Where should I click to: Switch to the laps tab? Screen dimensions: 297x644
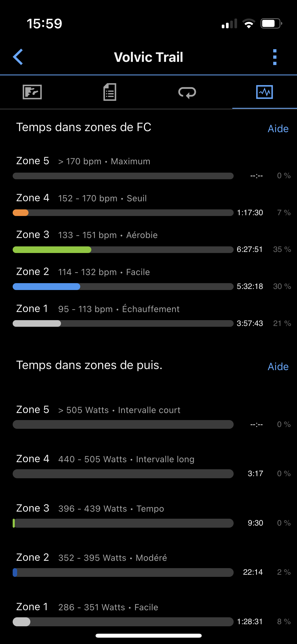[x=187, y=92]
